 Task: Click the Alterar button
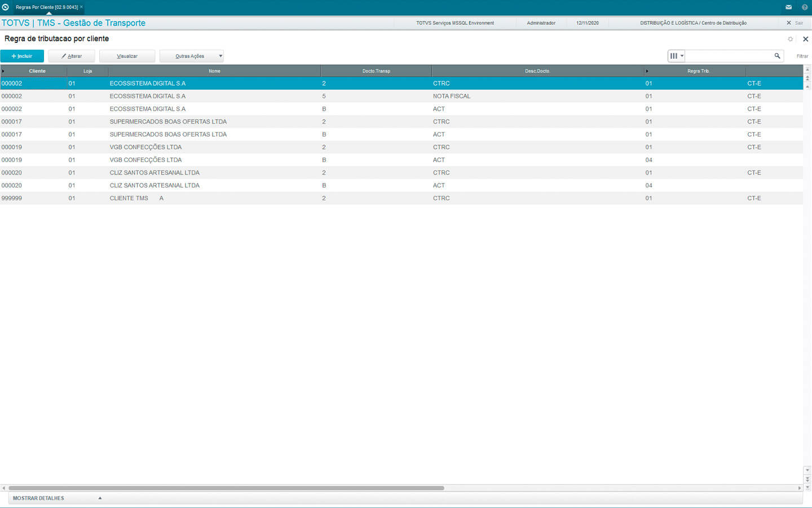point(72,56)
